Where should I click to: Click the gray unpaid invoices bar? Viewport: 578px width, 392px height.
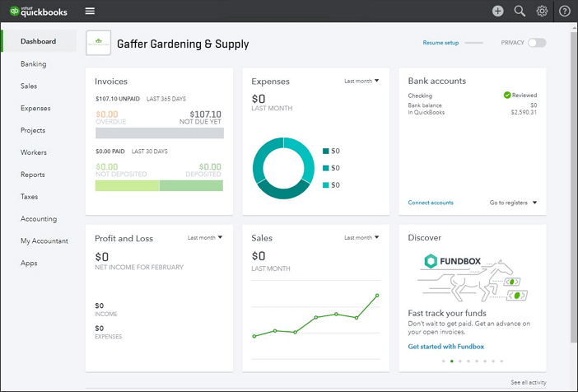[x=159, y=132]
